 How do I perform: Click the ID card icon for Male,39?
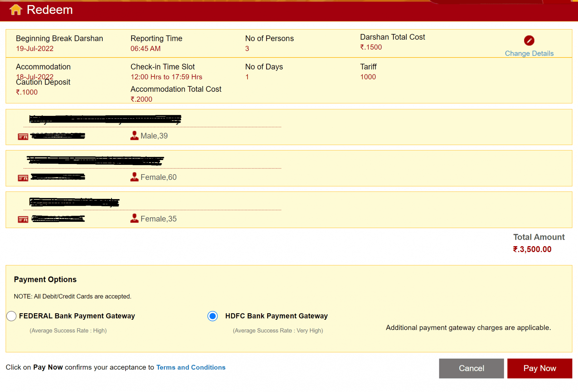(x=23, y=137)
